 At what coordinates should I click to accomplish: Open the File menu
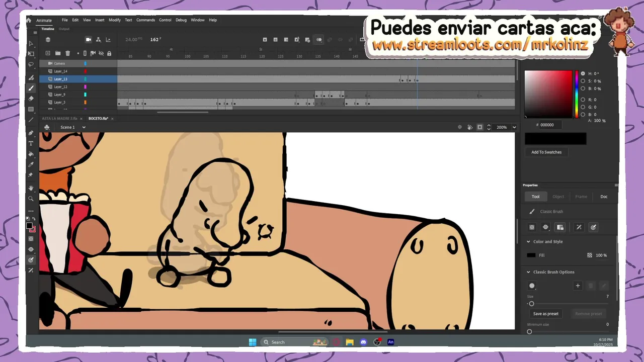[x=65, y=20]
